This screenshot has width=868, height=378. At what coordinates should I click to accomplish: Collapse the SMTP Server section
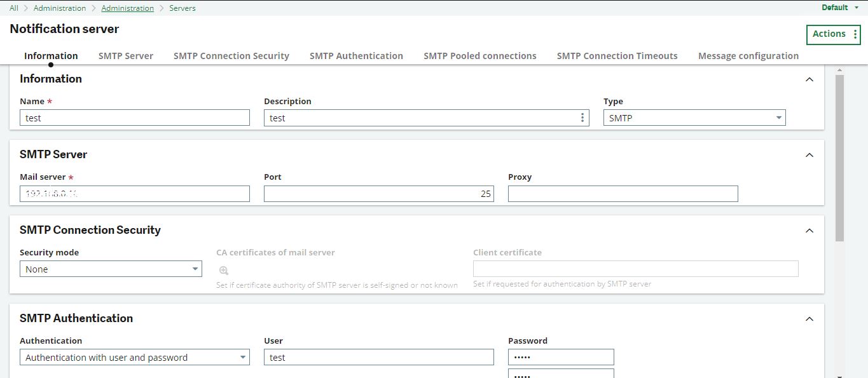click(x=809, y=155)
